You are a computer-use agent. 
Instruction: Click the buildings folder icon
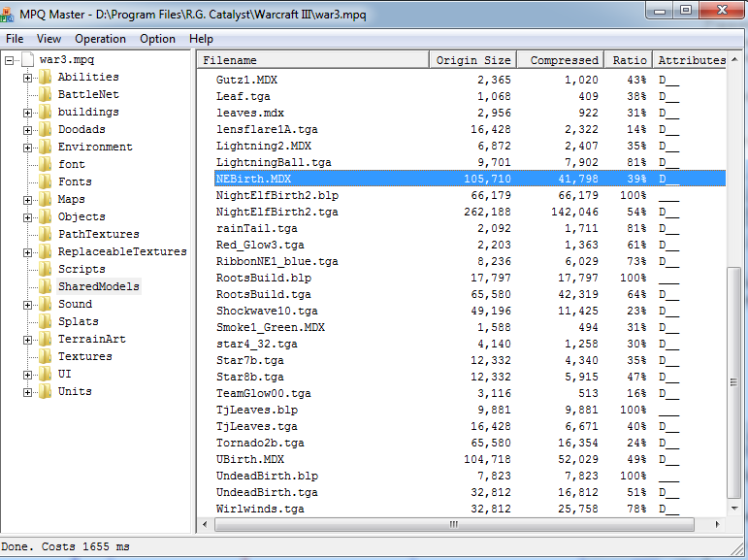45,112
